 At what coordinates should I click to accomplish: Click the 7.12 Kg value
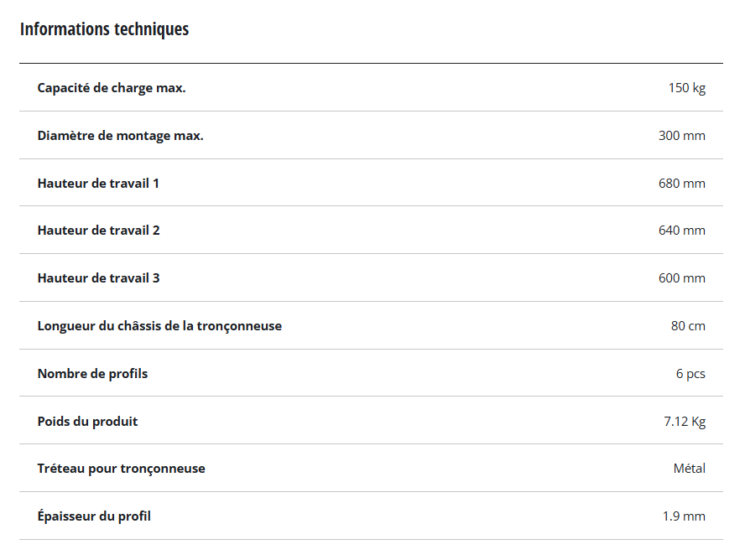coord(684,422)
